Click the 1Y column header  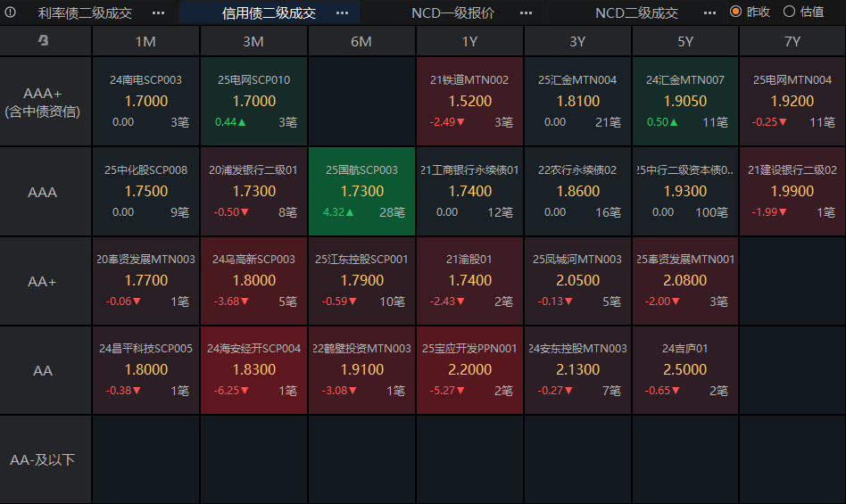point(469,41)
